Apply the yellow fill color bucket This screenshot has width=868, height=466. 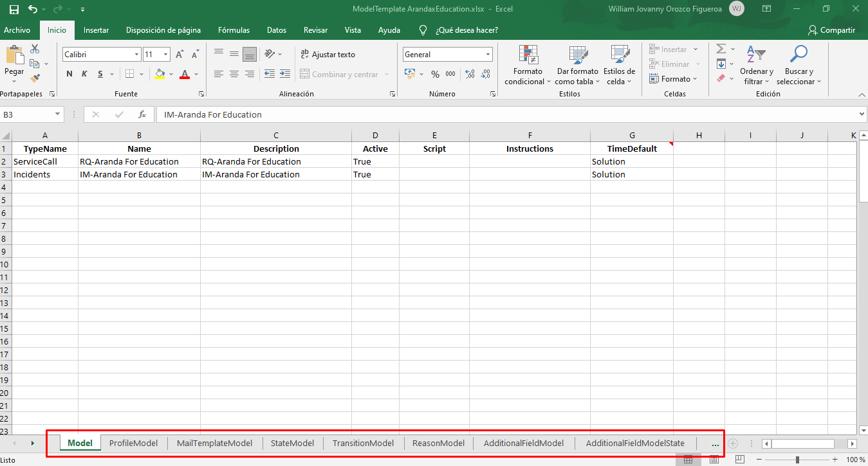point(160,74)
